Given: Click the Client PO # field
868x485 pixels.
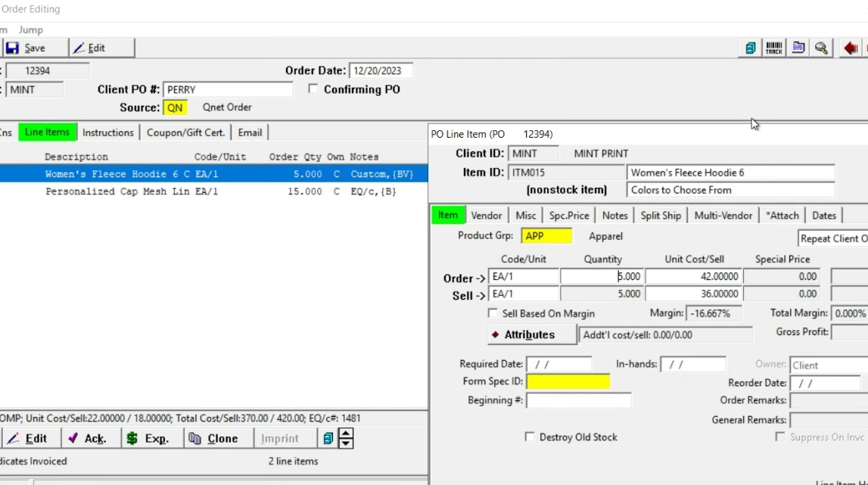Looking at the screenshot, I should pos(228,89).
